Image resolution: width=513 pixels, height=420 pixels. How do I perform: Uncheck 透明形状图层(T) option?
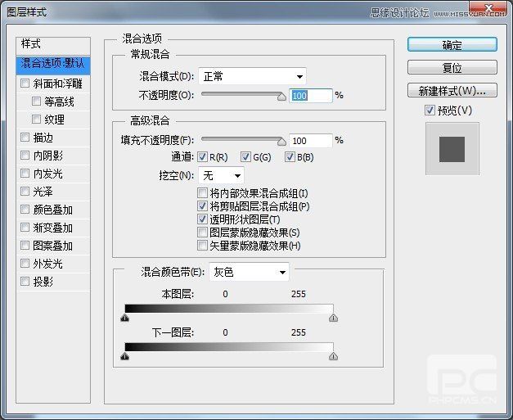[202, 219]
